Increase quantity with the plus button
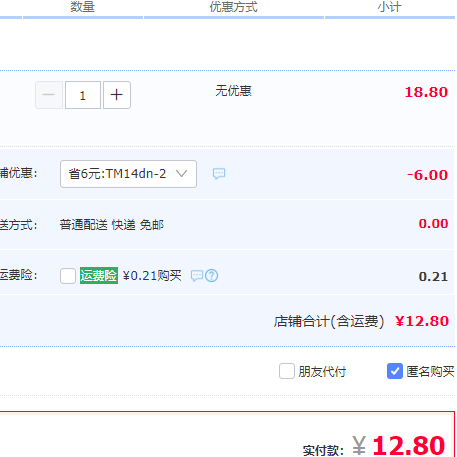 pos(117,95)
